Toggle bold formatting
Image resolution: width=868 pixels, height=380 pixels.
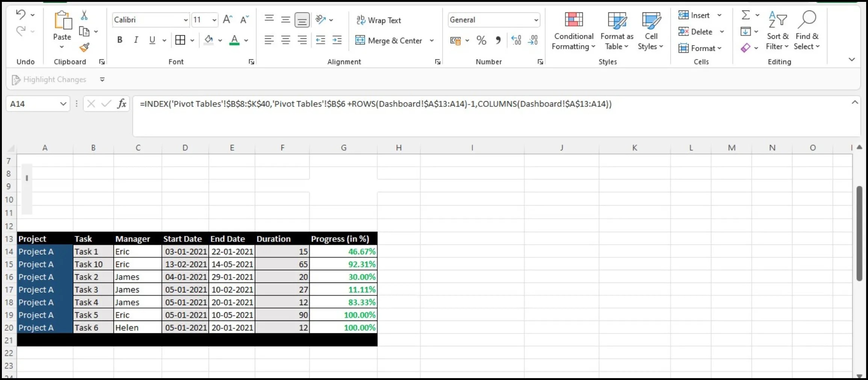(119, 40)
